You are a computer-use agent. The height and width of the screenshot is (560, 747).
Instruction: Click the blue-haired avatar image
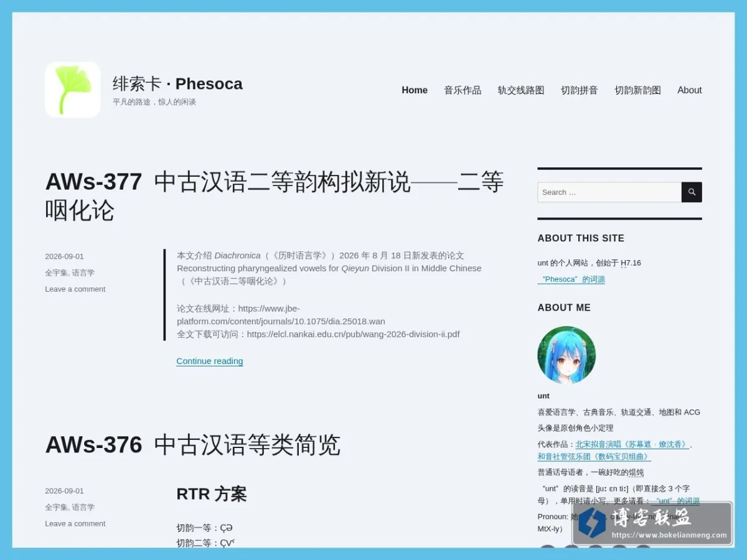click(566, 355)
